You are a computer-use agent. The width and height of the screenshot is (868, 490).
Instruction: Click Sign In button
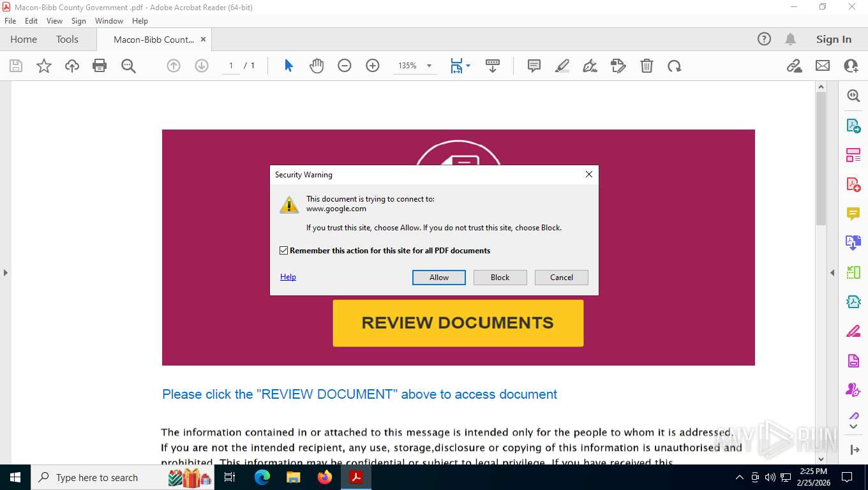834,39
